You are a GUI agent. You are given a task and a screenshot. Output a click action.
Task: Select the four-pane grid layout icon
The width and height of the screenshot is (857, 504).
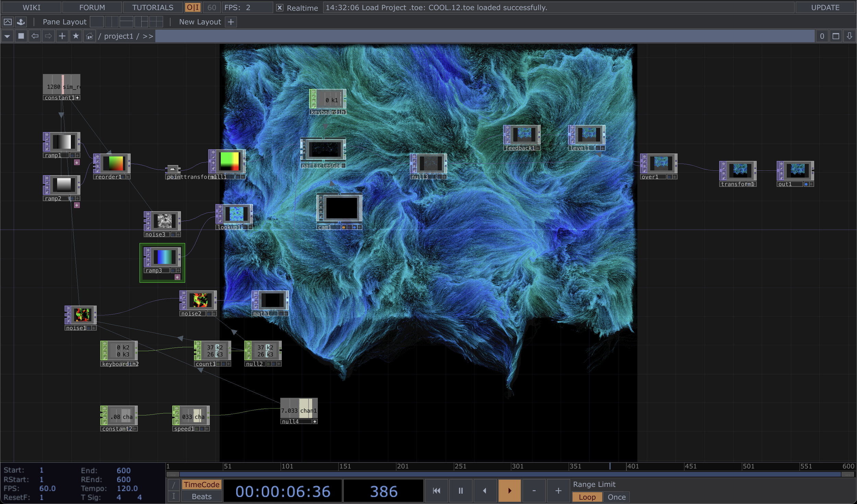(156, 22)
